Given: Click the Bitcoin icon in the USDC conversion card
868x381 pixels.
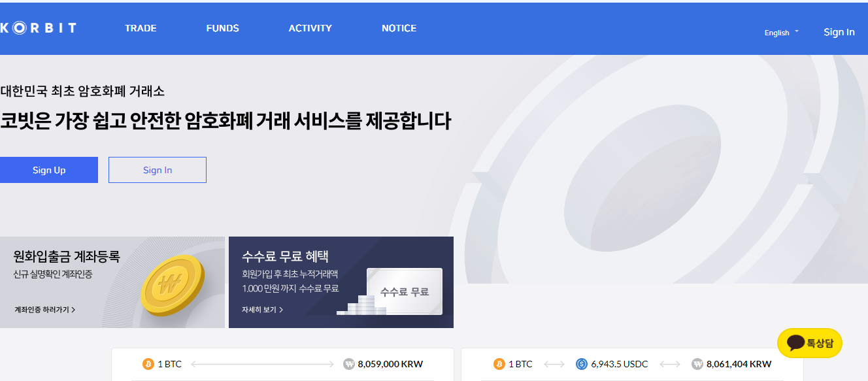Looking at the screenshot, I should pyautogui.click(x=499, y=364).
